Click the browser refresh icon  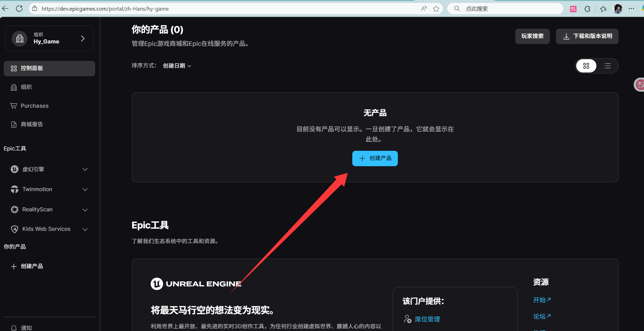pyautogui.click(x=19, y=9)
